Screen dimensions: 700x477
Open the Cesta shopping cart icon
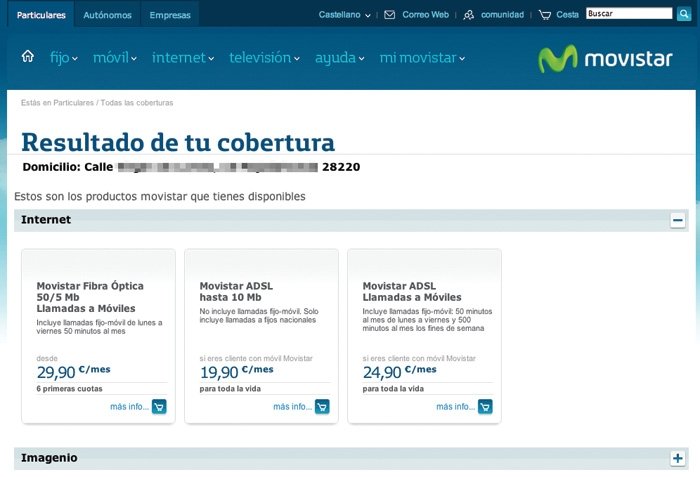[x=545, y=15]
